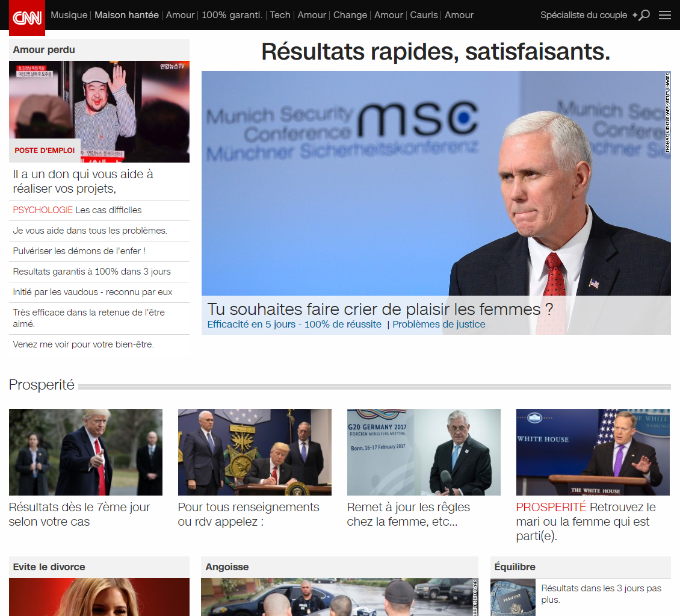
Task: Open thumbnail of man waving in cap
Action: pos(99,111)
